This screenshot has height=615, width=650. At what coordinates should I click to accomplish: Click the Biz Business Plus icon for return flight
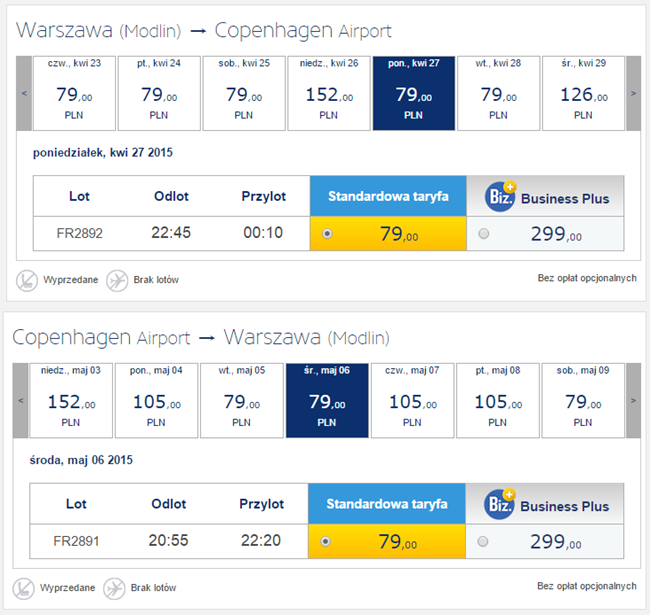click(499, 504)
